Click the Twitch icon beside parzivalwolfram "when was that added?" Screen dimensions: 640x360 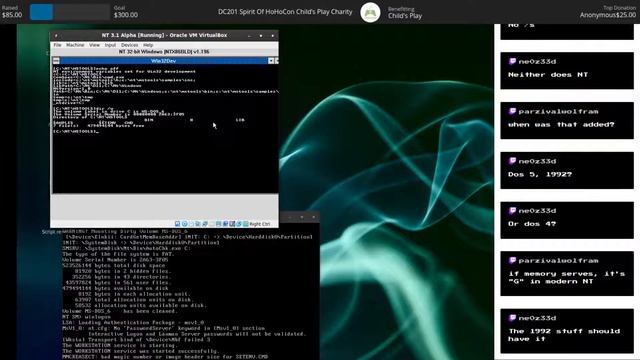[512, 111]
